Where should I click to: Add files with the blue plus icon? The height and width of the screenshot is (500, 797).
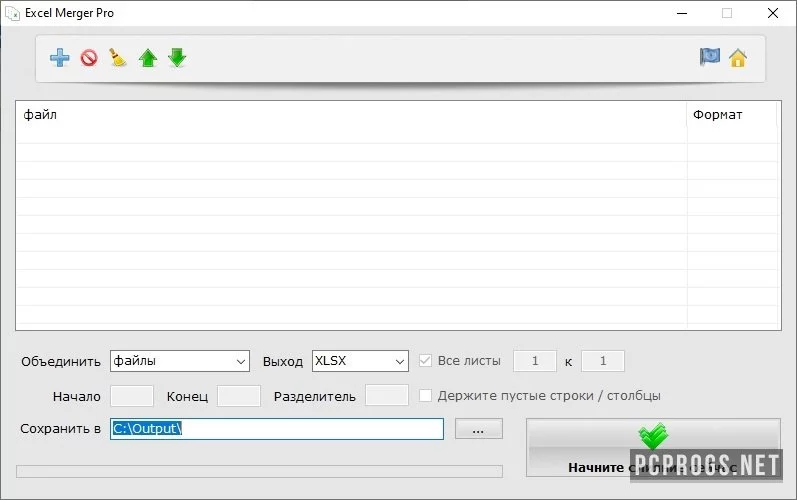click(x=59, y=57)
